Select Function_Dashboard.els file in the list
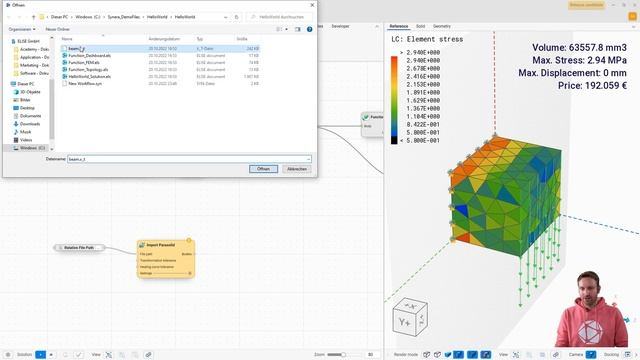640x360 pixels. pos(160,56)
